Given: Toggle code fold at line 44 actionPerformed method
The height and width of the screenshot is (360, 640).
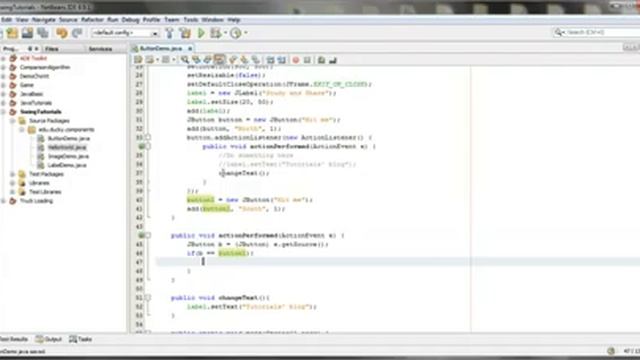Looking at the screenshot, I should pyautogui.click(x=148, y=236).
